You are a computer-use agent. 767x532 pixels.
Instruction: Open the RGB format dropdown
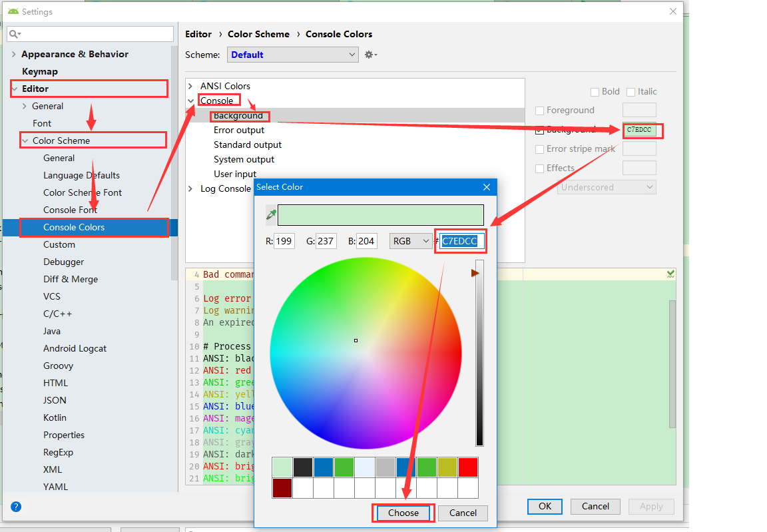(410, 240)
